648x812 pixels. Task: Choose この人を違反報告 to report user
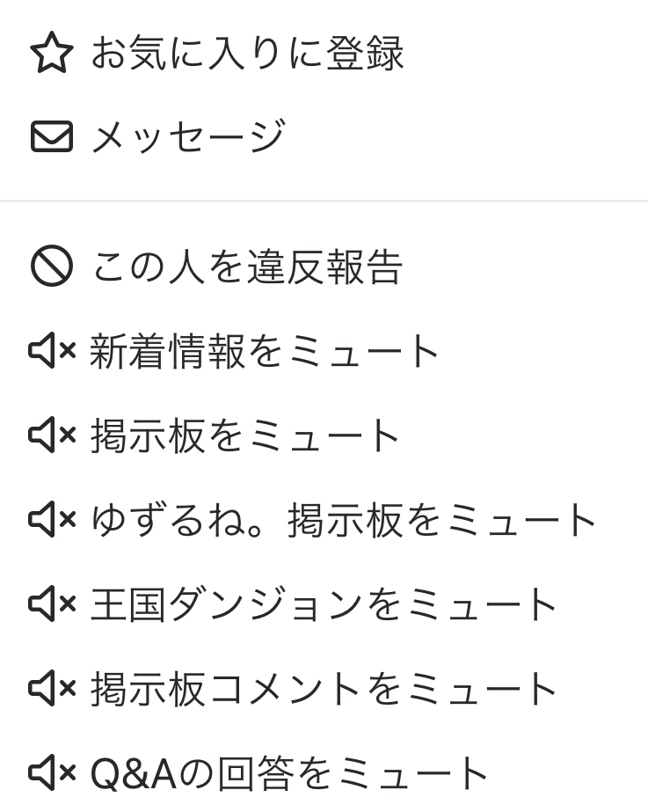point(247,267)
